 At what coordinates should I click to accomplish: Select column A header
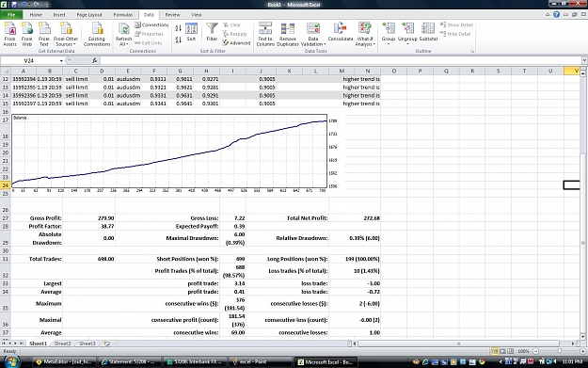[x=24, y=71]
